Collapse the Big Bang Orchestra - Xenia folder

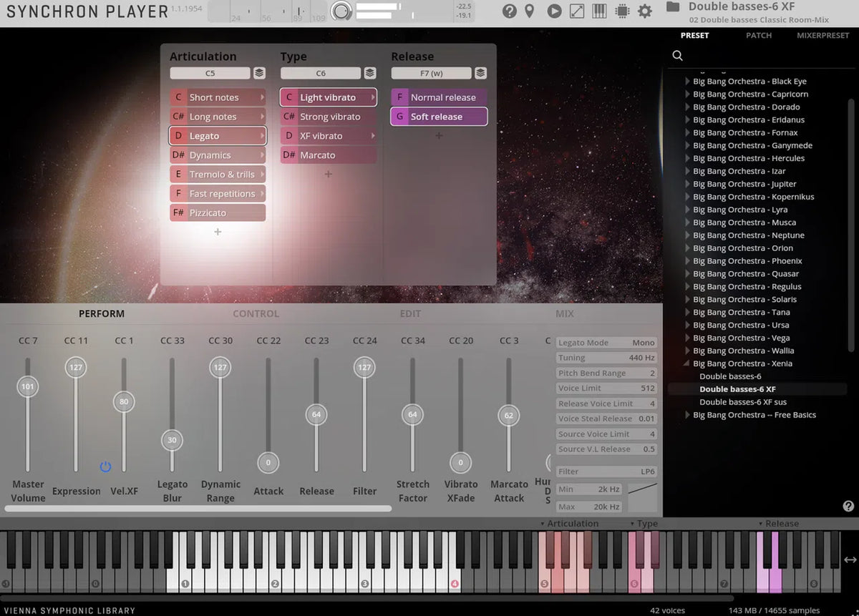pos(688,363)
